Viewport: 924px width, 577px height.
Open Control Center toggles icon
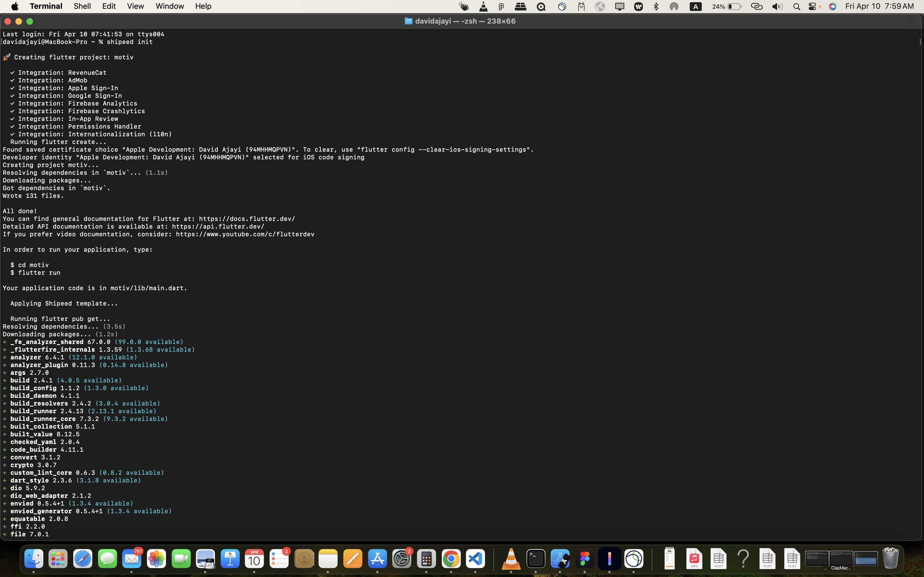(813, 7)
